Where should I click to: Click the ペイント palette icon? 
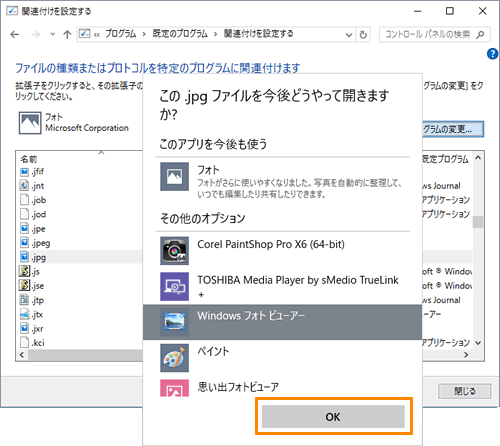[174, 358]
